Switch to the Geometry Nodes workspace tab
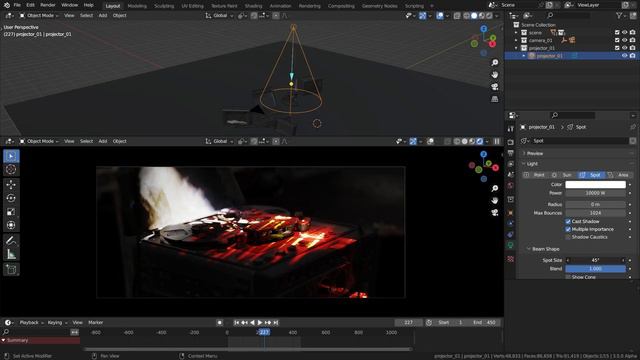Screen dimensions: 640x360 pyautogui.click(x=380, y=6)
